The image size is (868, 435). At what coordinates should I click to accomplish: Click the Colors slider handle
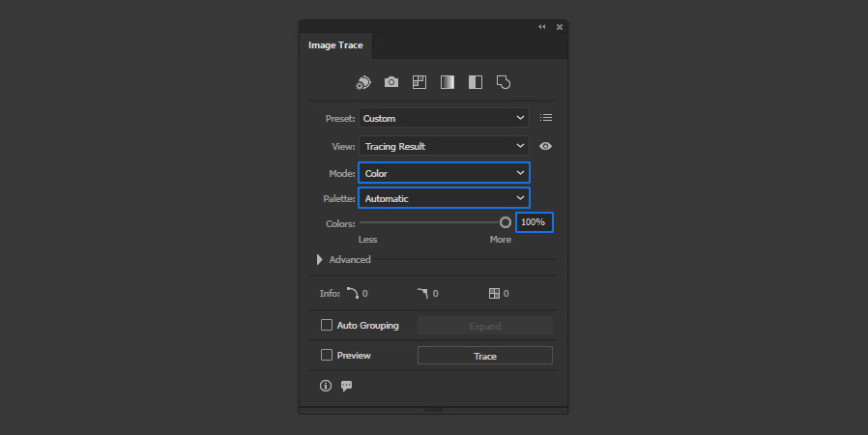coord(505,222)
